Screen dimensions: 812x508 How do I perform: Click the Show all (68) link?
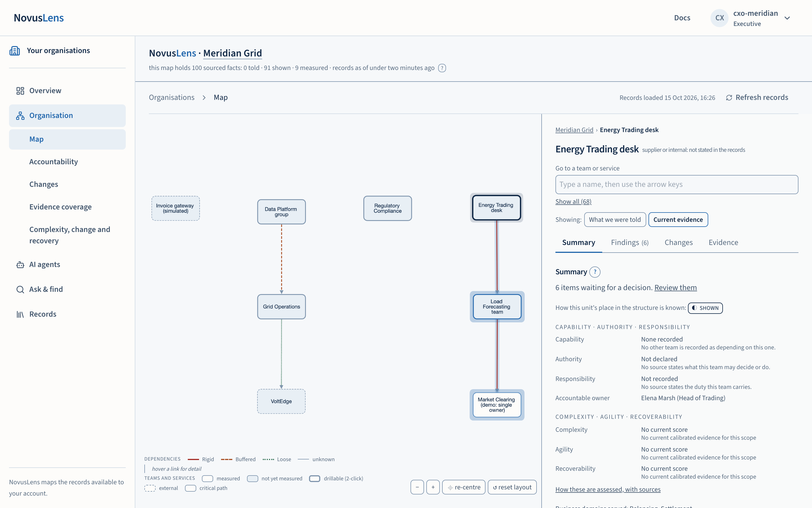(573, 202)
